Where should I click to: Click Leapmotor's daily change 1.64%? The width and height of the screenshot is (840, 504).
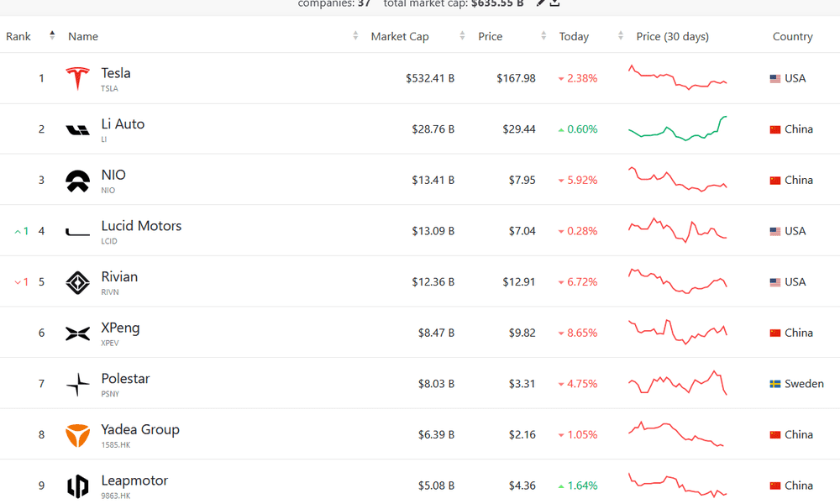click(x=578, y=486)
